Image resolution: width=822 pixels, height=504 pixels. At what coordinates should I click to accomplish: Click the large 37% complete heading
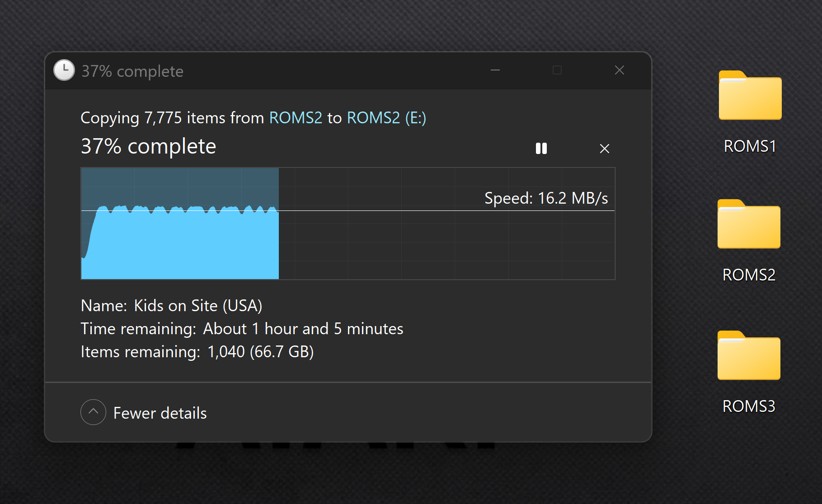point(148,146)
